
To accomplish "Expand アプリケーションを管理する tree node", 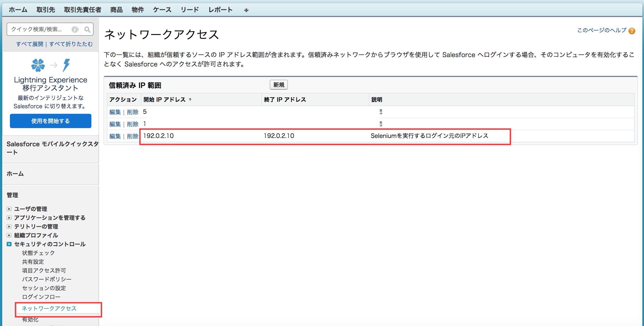I will click(9, 218).
